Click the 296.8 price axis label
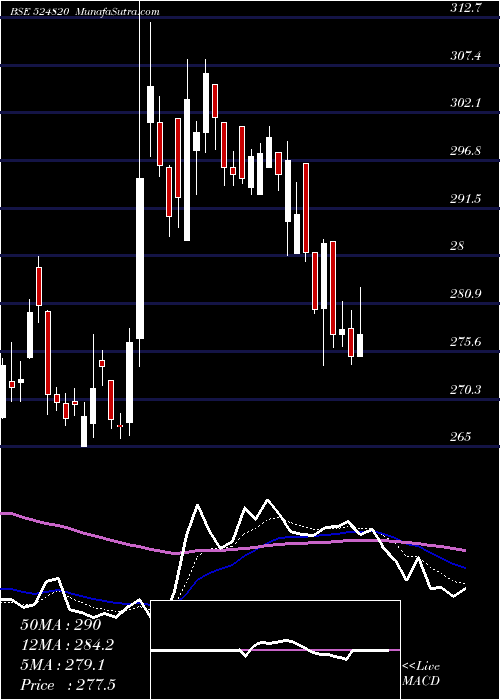This screenshot has height=700, width=500. coord(466,151)
